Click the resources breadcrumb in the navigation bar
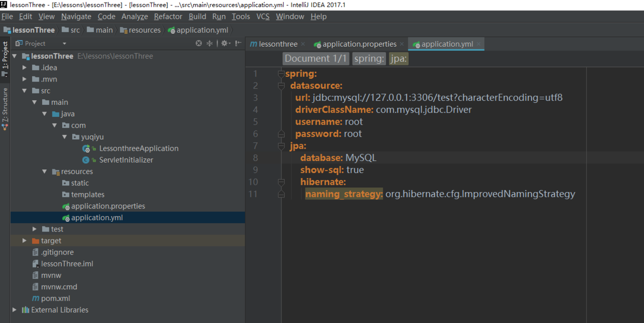644x323 pixels. [x=144, y=30]
